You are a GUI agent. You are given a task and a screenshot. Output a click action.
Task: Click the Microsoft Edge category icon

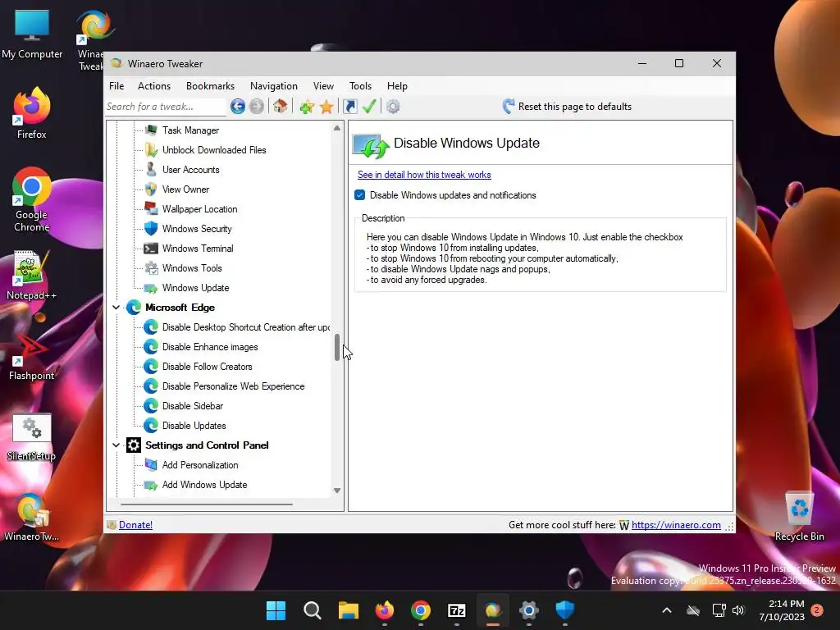pos(134,308)
